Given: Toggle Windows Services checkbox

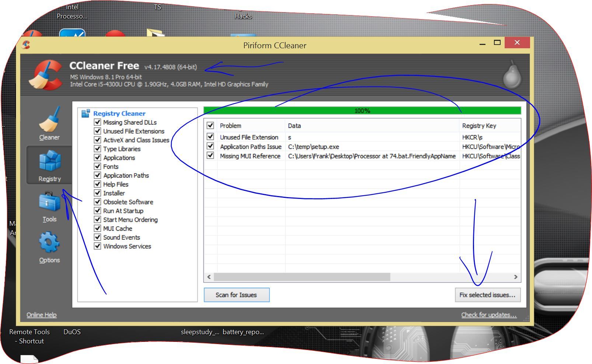Looking at the screenshot, I should pyautogui.click(x=97, y=246).
